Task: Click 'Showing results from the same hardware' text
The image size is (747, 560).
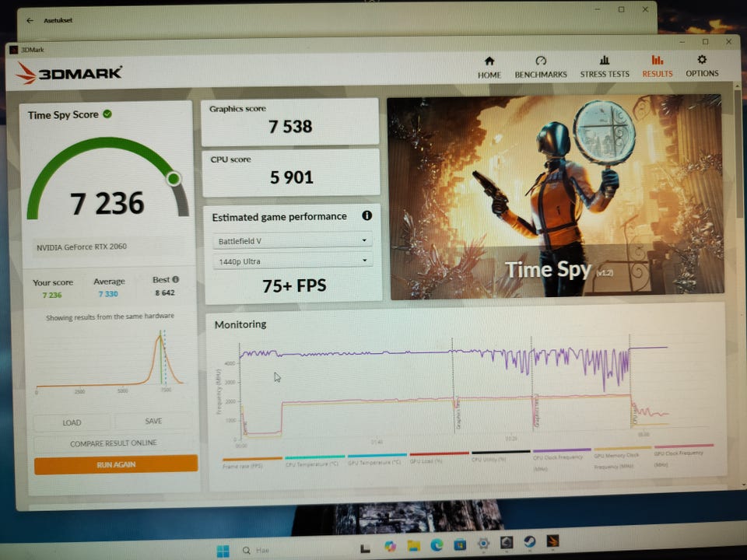Action: click(110, 317)
